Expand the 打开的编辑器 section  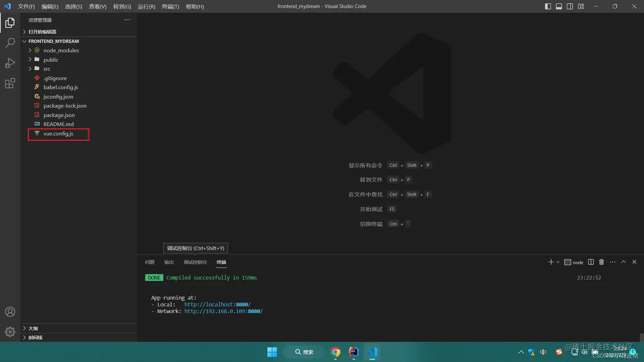[x=79, y=32]
